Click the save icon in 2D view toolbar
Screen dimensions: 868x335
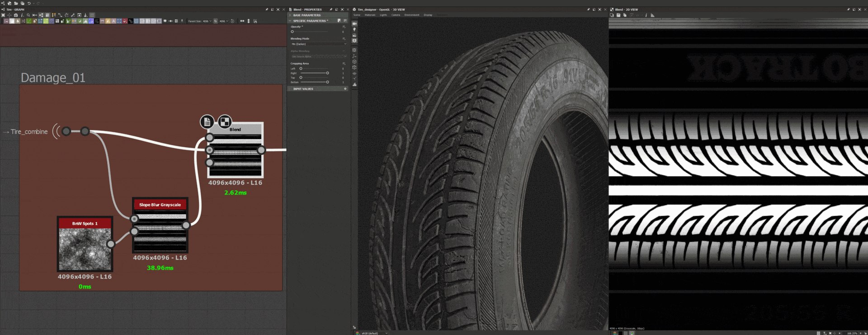(618, 15)
